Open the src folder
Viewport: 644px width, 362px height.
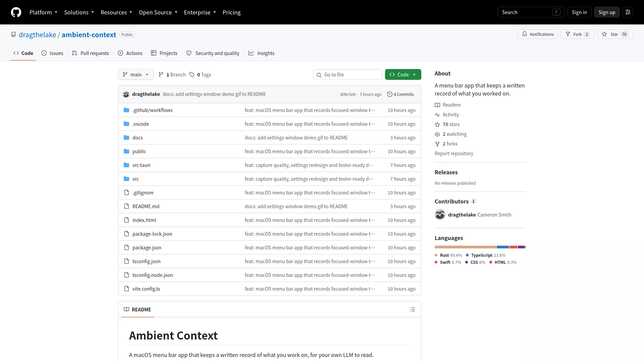tap(136, 179)
